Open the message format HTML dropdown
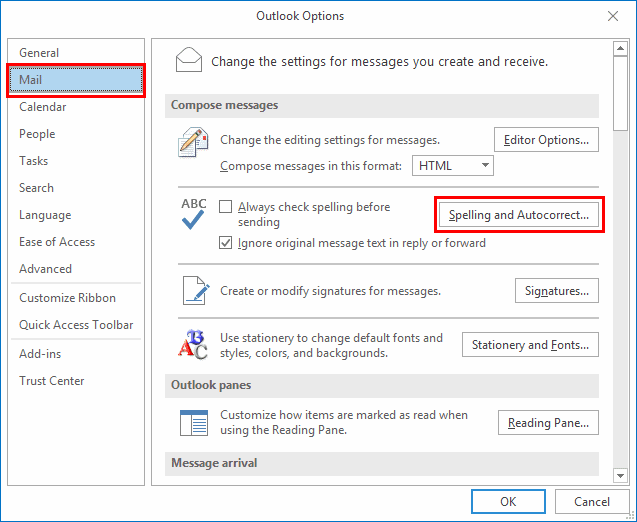The height and width of the screenshot is (522, 637). [453, 166]
